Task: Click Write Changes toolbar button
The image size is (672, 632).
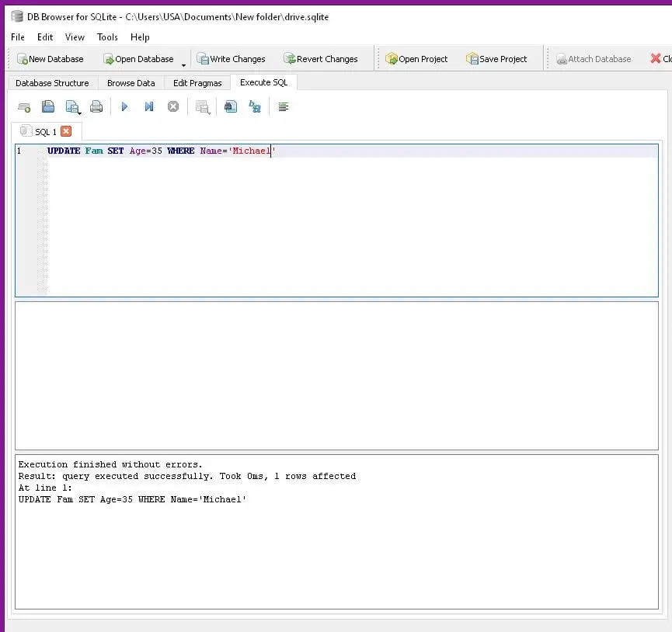Action: (x=231, y=59)
